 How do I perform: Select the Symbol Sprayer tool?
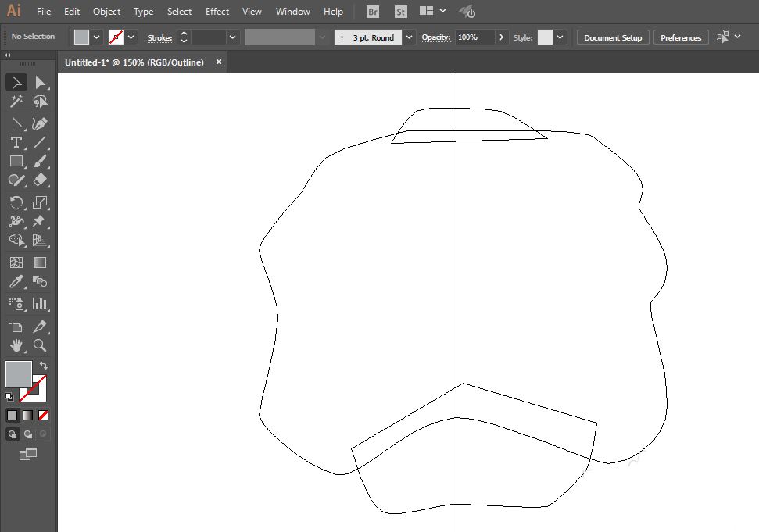coord(16,304)
